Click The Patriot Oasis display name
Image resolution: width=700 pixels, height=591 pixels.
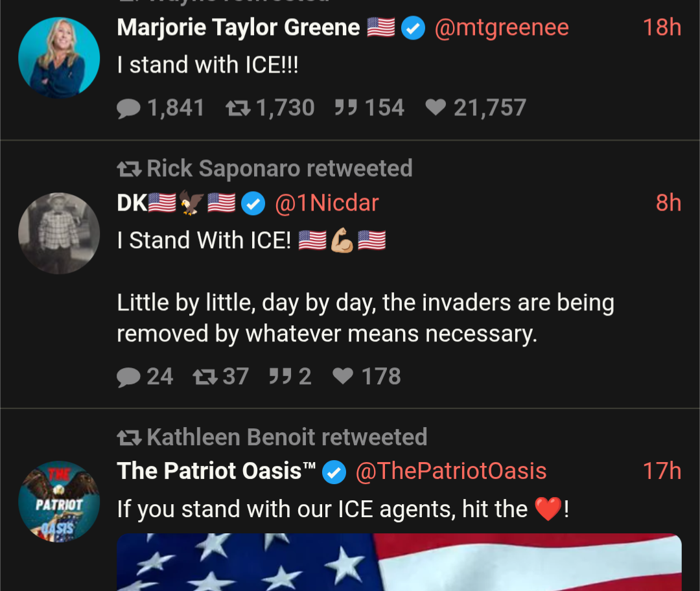click(216, 471)
